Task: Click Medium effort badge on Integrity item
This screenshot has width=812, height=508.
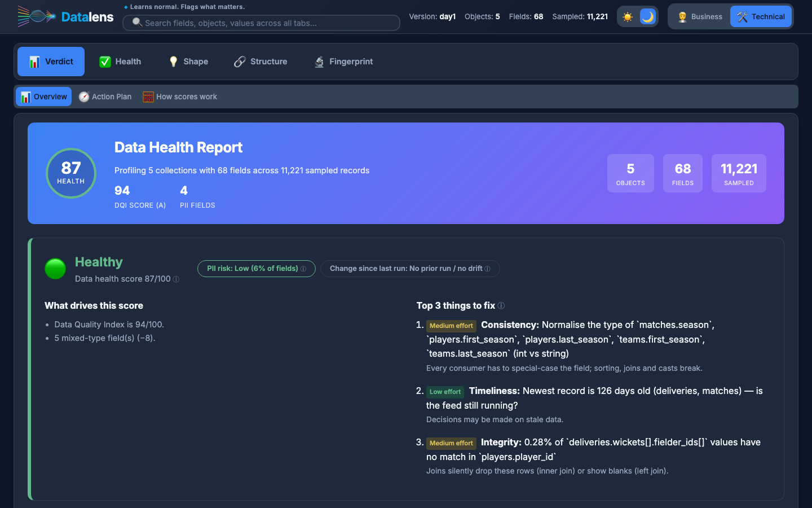Action: tap(451, 443)
